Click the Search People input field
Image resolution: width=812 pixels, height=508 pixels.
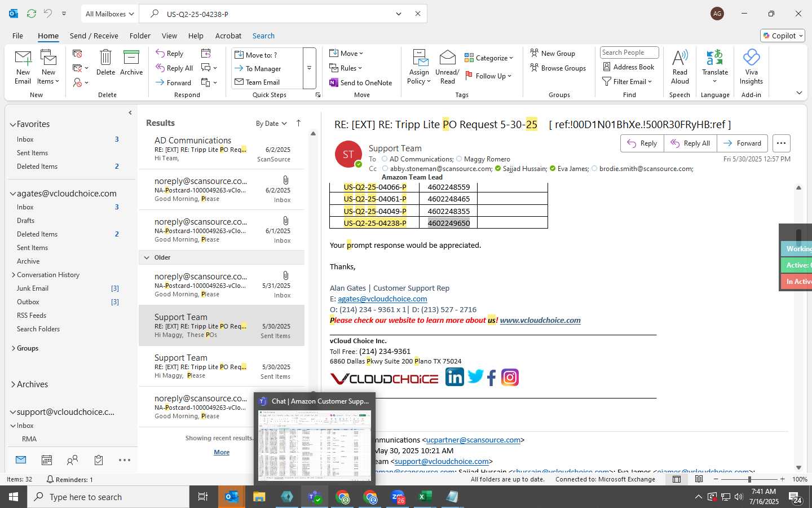point(629,52)
